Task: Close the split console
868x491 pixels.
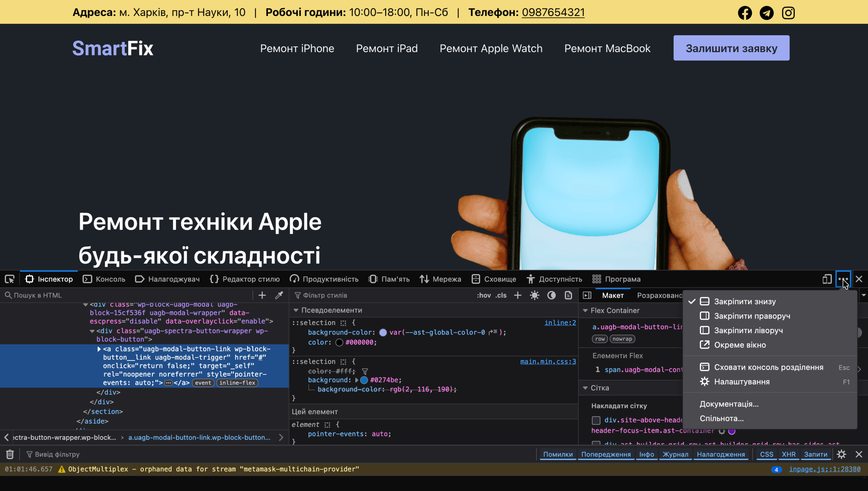Action: click(859, 454)
